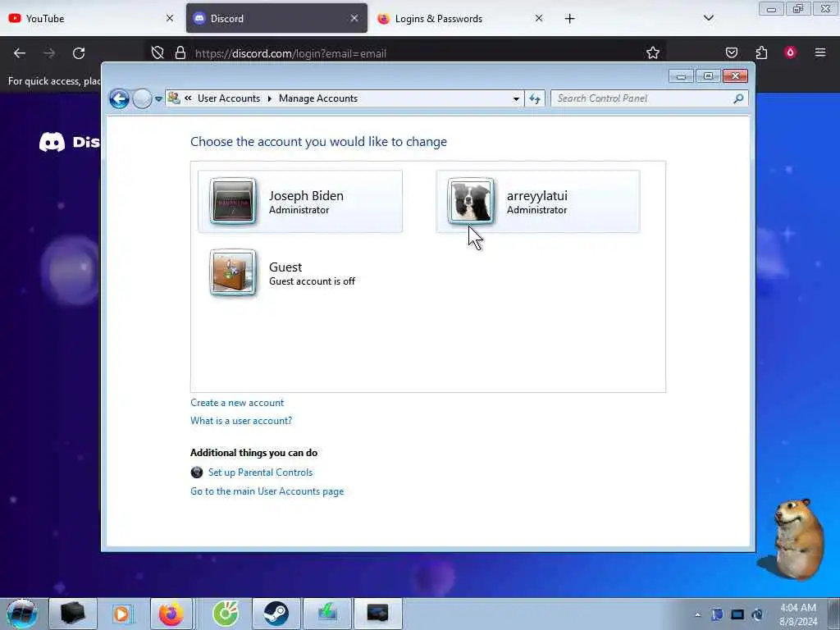This screenshot has width=840, height=630.
Task: Select the arreyylatui dog account picture
Action: point(470,201)
